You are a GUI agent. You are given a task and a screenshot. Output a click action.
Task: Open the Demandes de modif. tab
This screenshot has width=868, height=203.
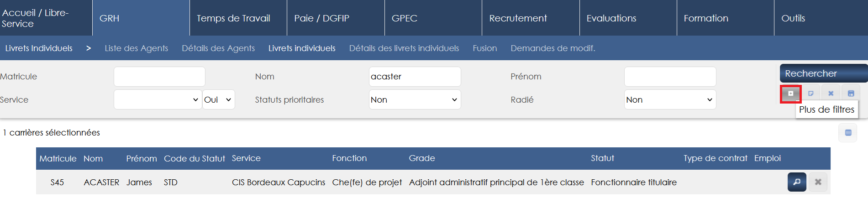(x=552, y=48)
